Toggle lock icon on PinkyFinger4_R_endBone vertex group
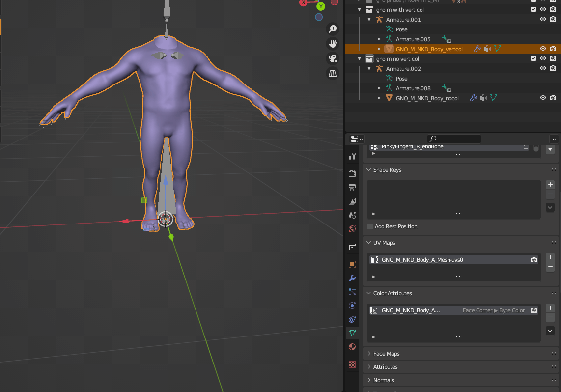The image size is (561, 392). pos(526,147)
